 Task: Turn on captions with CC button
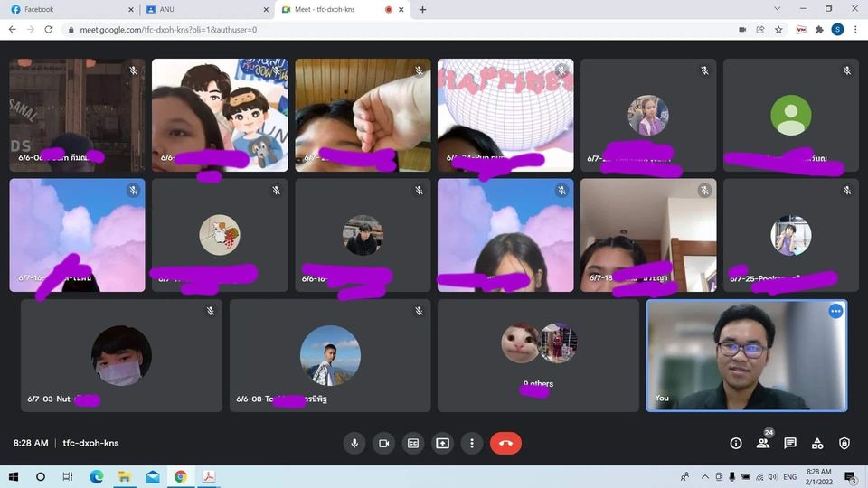[413, 443]
